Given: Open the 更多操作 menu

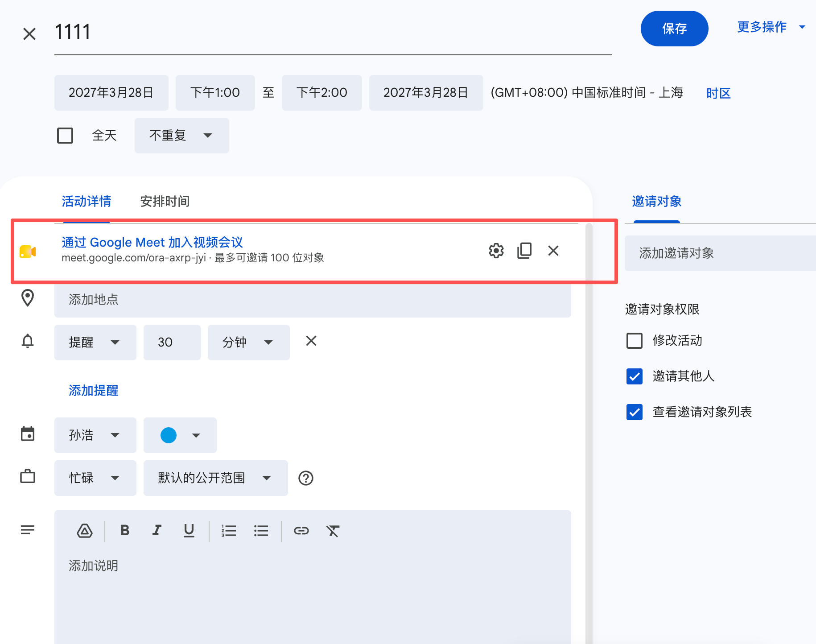Looking at the screenshot, I should [771, 27].
